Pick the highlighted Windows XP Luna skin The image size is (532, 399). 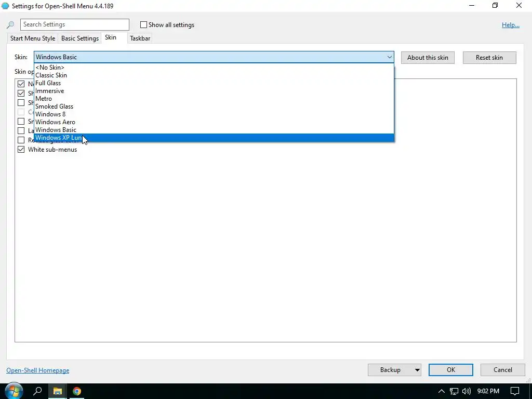click(214, 137)
